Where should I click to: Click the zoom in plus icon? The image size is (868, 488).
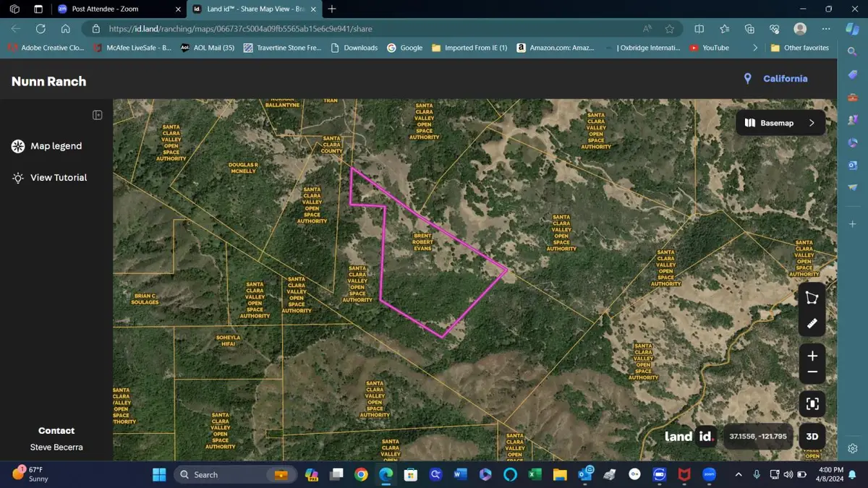(812, 355)
